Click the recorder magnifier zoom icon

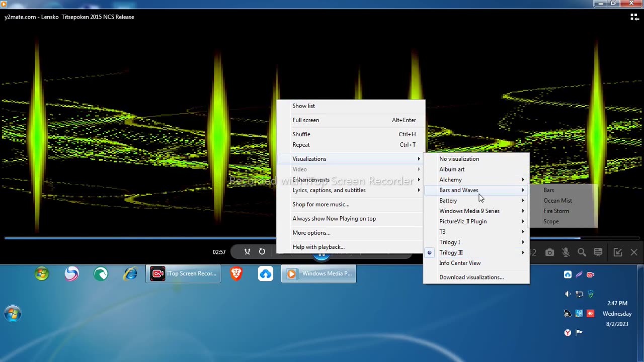point(582,252)
